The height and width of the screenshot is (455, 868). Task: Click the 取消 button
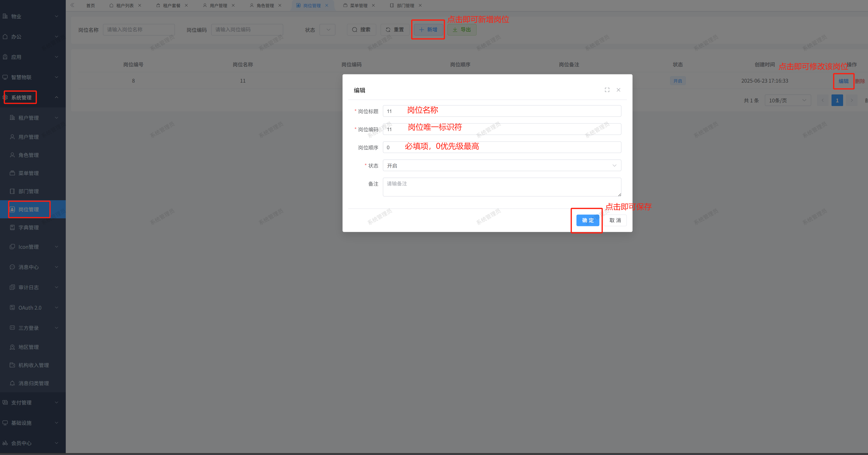(x=615, y=220)
